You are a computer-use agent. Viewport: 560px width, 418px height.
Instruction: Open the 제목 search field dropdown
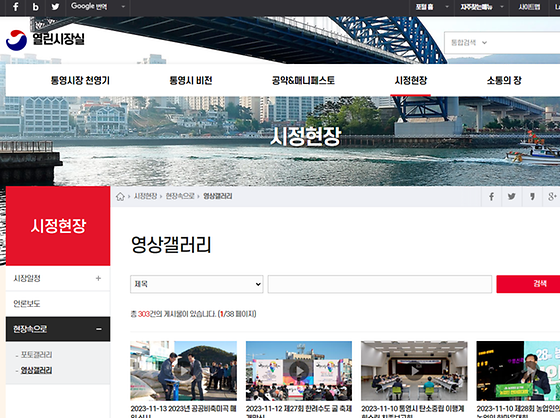click(197, 284)
